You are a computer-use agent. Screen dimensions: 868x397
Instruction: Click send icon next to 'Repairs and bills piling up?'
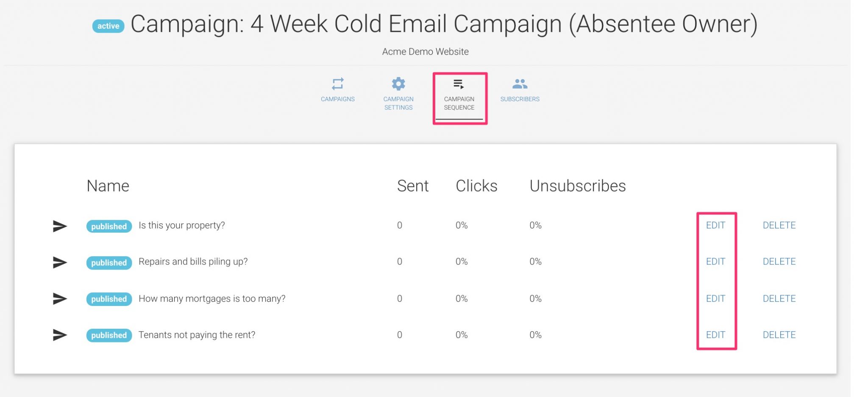coord(60,262)
